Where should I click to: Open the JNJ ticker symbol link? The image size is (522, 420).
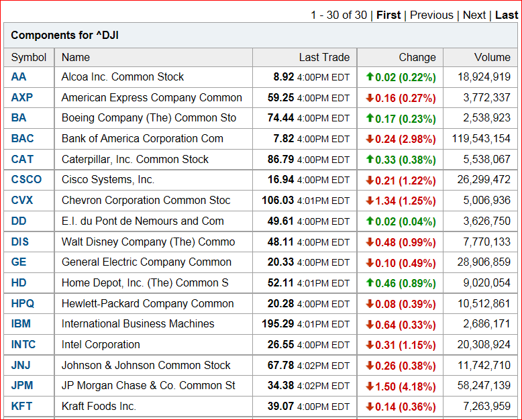pyautogui.click(x=21, y=365)
